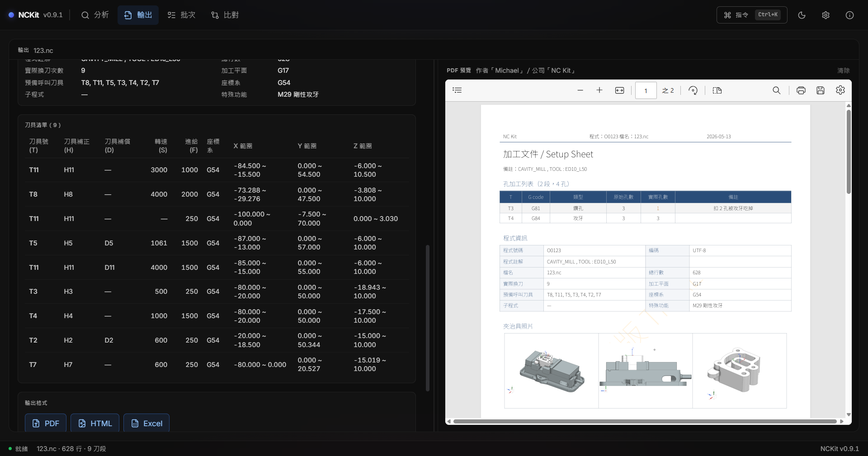Switch to the 輸出 tab
Image resolution: width=868 pixels, height=456 pixels.
[138, 15]
